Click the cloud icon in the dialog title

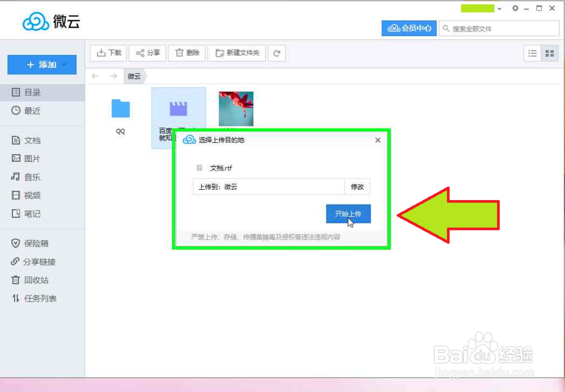click(x=189, y=140)
